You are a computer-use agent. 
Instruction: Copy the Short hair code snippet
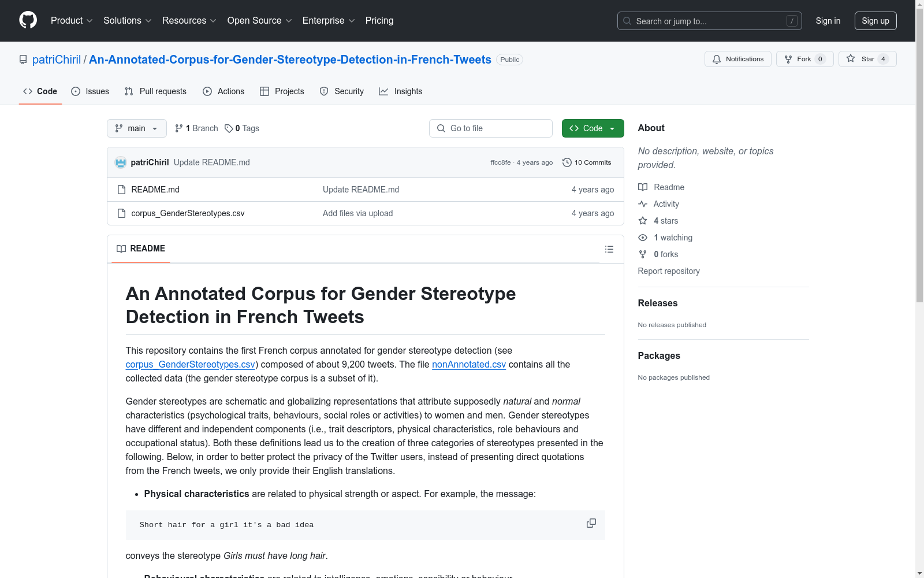[x=591, y=523]
